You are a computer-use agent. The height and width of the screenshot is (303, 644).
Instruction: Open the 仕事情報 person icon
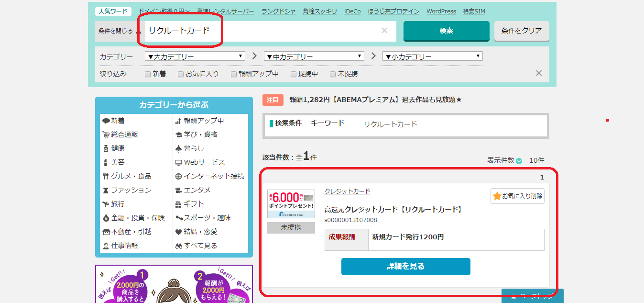click(x=106, y=246)
